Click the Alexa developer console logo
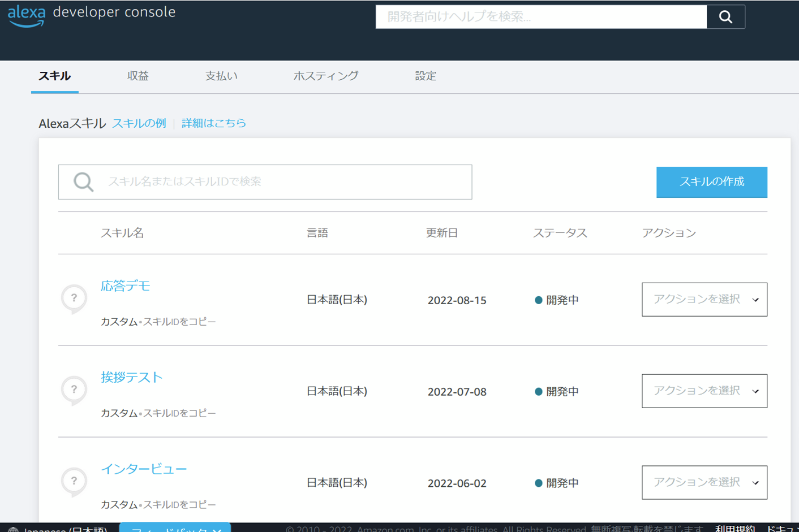Screen dimensions: 799x532 [92, 15]
